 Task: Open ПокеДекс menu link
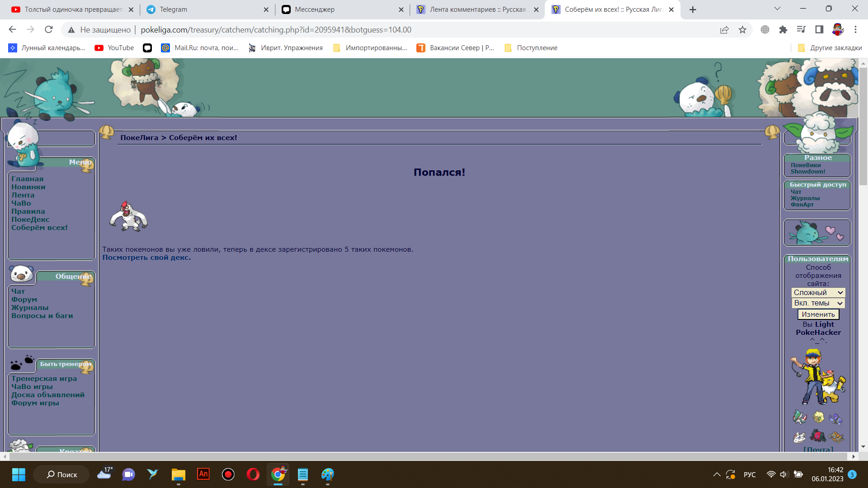[x=30, y=220]
